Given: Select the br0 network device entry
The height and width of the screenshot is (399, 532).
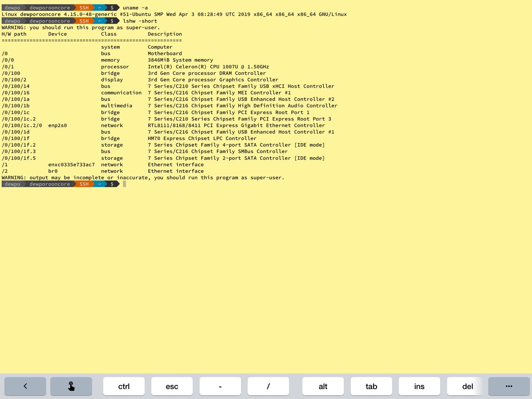Looking at the screenshot, I should [x=53, y=171].
